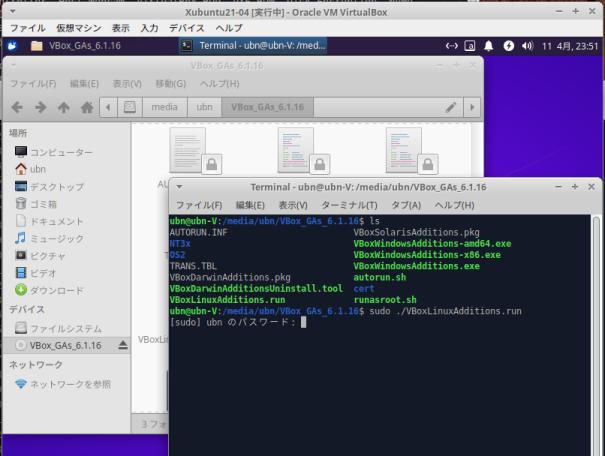605x456 pixels.
Task: Open file manager 移動(G) menu
Action: 171,84
